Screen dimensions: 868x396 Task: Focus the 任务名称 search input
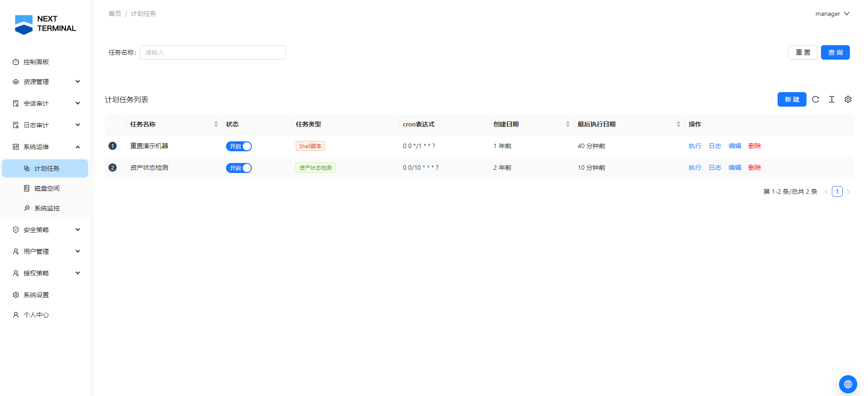click(x=212, y=52)
